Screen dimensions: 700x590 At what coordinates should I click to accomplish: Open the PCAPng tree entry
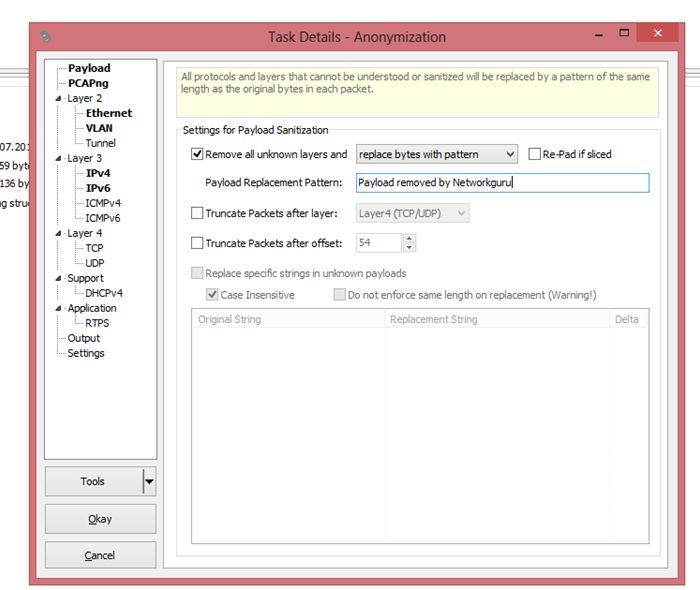(90, 83)
